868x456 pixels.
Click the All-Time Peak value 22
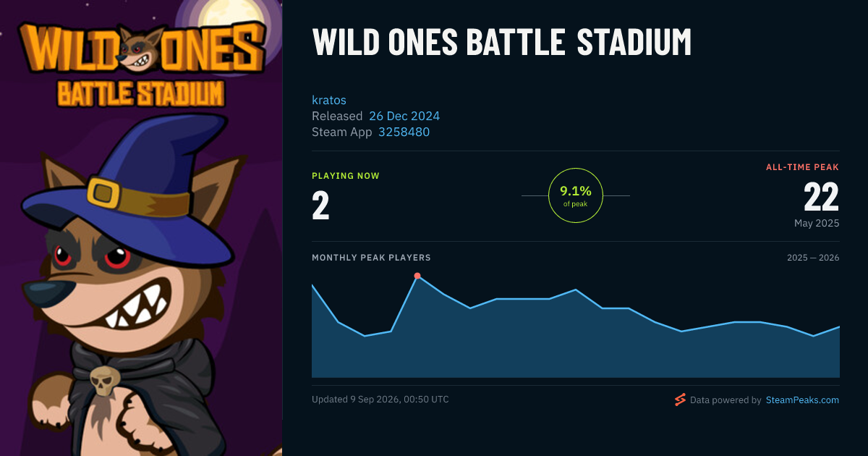(x=822, y=197)
